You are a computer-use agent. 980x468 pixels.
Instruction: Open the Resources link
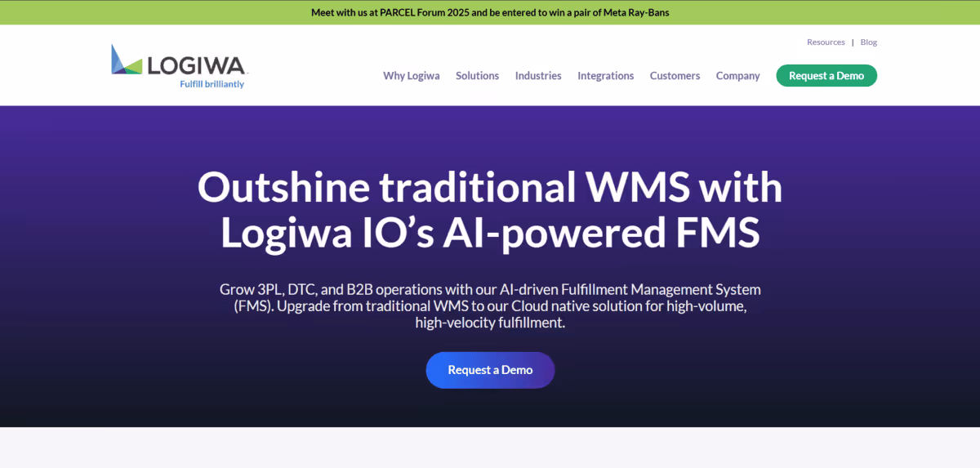[x=826, y=42]
